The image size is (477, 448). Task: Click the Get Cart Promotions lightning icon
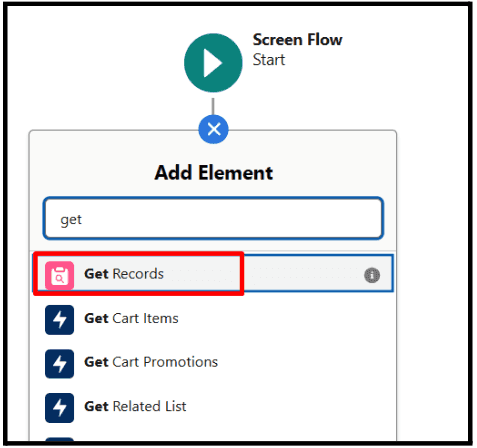[59, 363]
